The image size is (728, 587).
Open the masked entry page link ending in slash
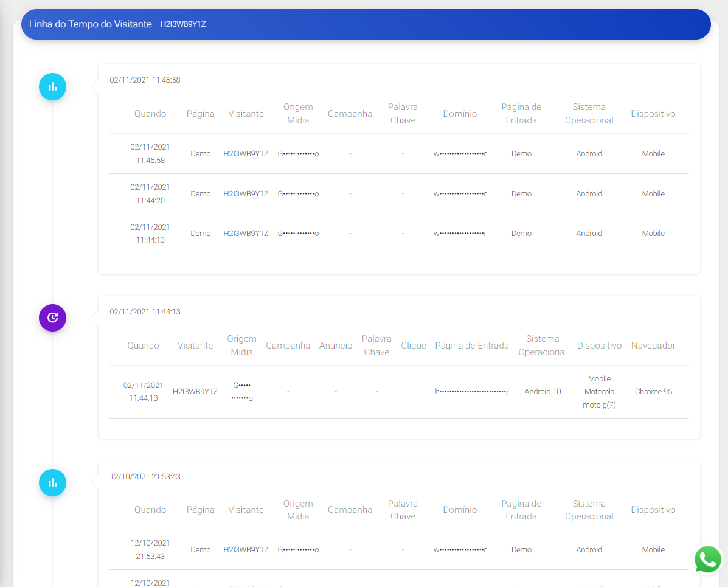pyautogui.click(x=472, y=392)
